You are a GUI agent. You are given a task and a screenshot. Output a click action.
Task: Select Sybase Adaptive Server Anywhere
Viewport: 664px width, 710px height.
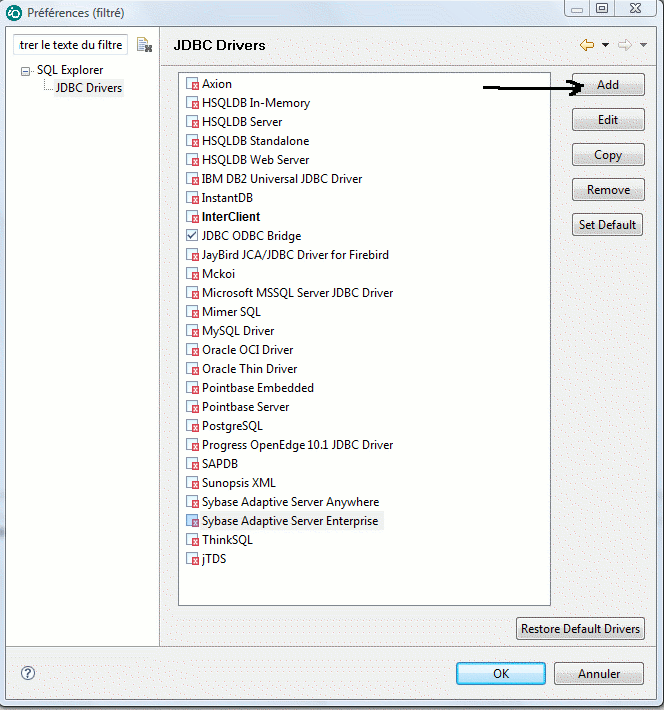(x=290, y=502)
